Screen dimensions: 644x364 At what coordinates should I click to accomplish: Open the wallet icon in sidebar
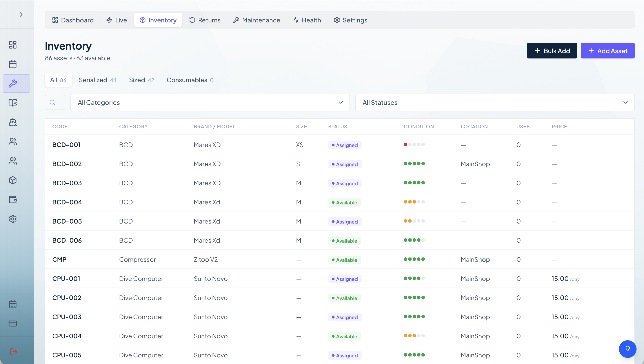(x=13, y=200)
